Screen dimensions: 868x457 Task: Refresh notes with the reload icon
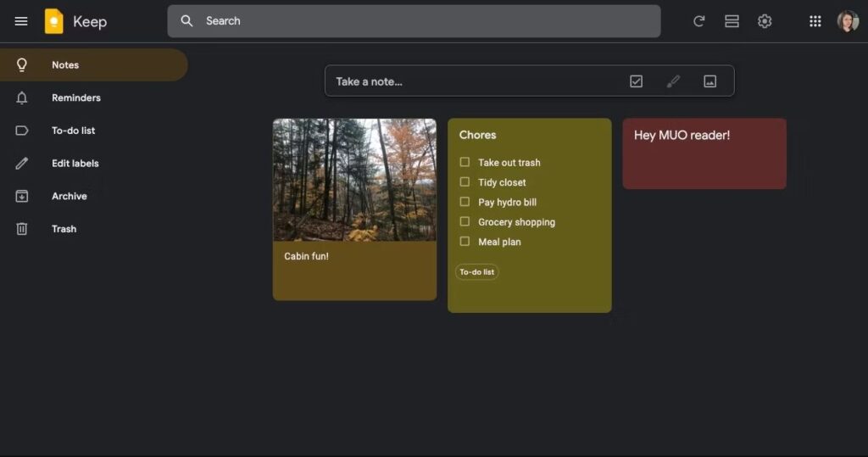coord(698,21)
